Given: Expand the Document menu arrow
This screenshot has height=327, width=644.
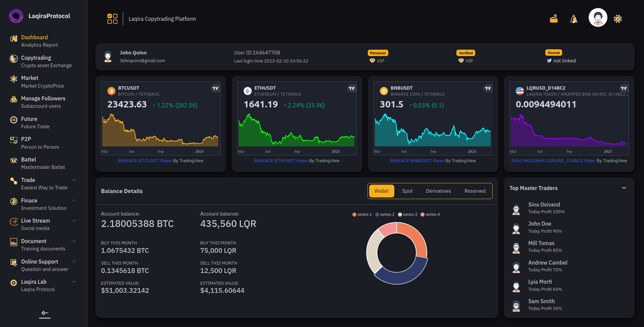Looking at the screenshot, I should [x=74, y=241].
